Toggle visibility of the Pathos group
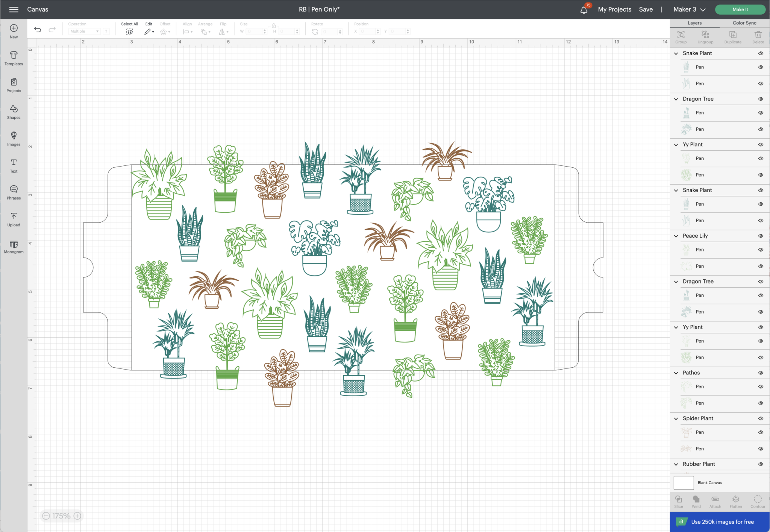770x532 pixels. coord(761,373)
